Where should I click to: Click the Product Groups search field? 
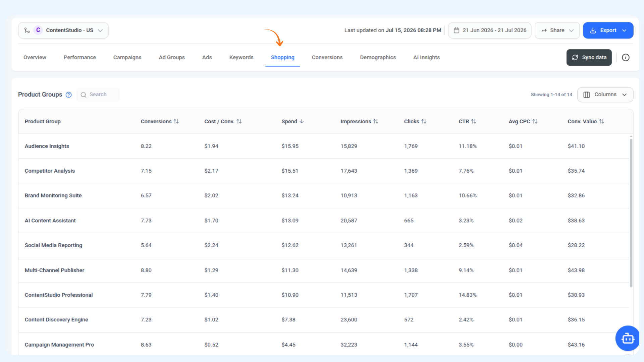pos(98,95)
